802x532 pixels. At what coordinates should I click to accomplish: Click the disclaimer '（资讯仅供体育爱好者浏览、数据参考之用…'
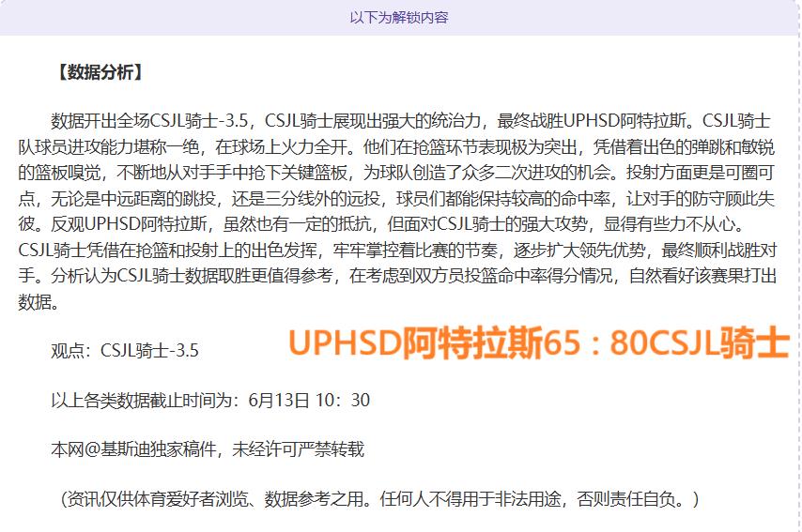(x=380, y=499)
